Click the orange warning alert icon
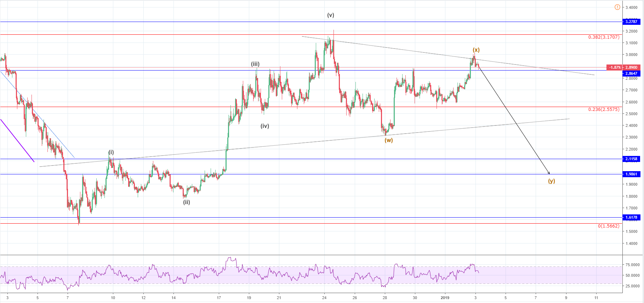 [617, 7]
